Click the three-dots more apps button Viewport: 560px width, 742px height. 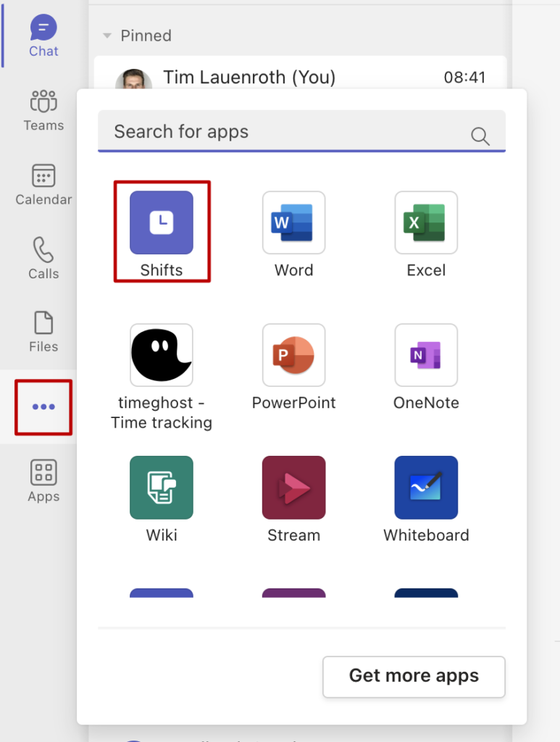click(x=43, y=407)
